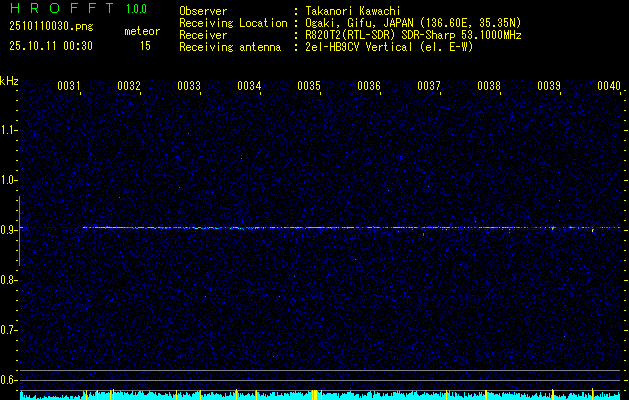Click time marker 0033
This screenshot has width=629, height=400.
pos(189,86)
